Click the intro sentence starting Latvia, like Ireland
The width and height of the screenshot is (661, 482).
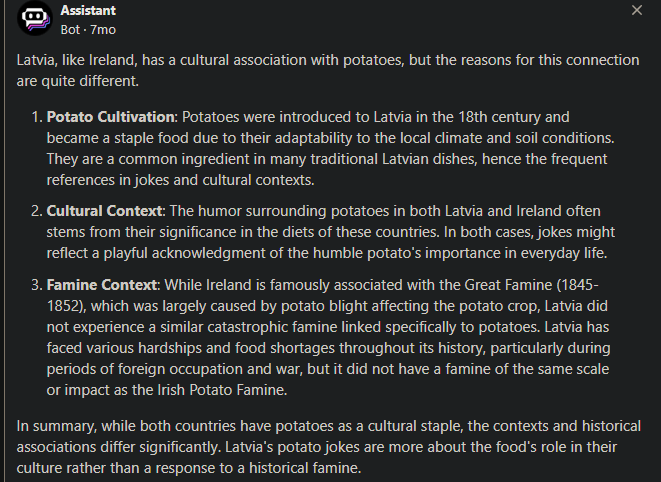point(328,70)
